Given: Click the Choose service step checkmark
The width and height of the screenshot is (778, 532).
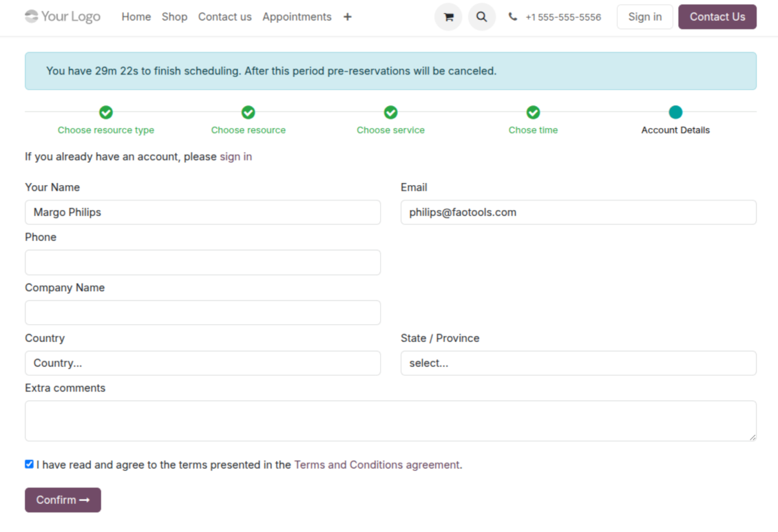Looking at the screenshot, I should tap(390, 112).
